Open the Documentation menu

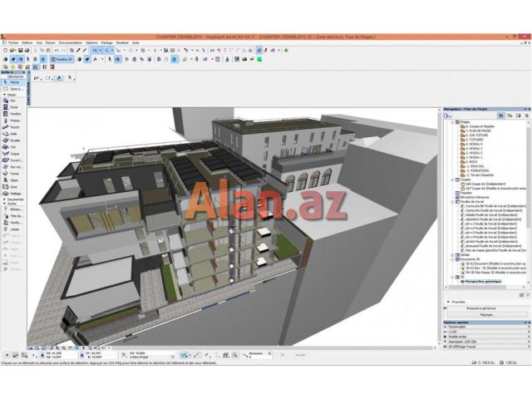click(x=71, y=42)
